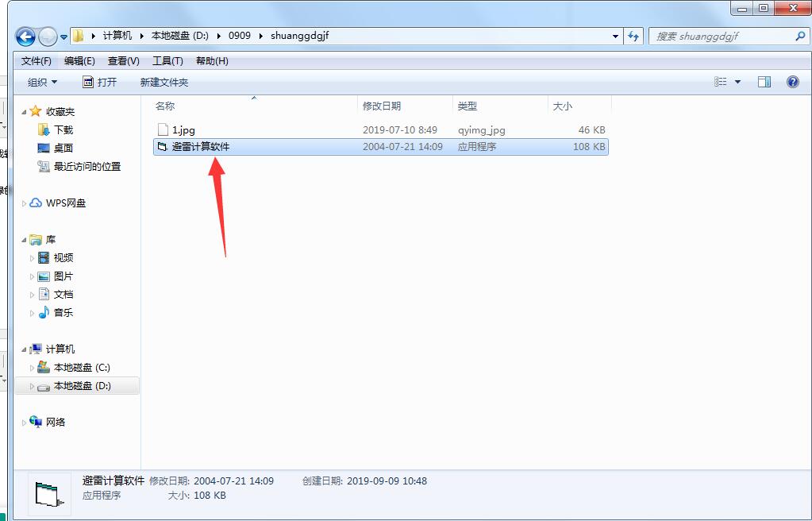Viewport: 812px width, 521px height.
Task: Open WPS网盘 in the sidebar
Action: click(66, 203)
